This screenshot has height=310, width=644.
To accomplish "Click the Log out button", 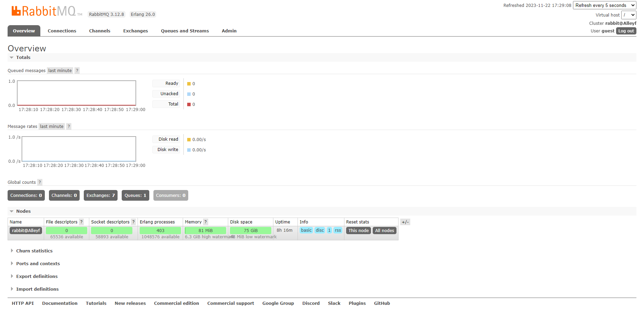I will [x=626, y=31].
